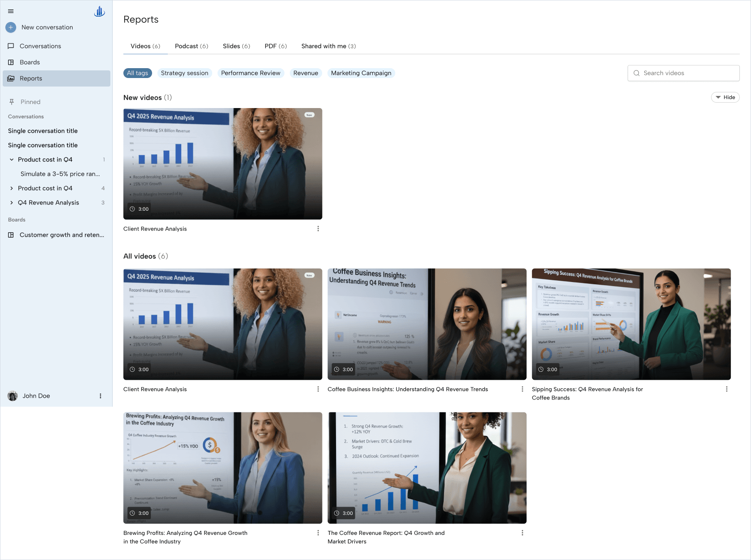Open options for Sipping Success video

[727, 389]
